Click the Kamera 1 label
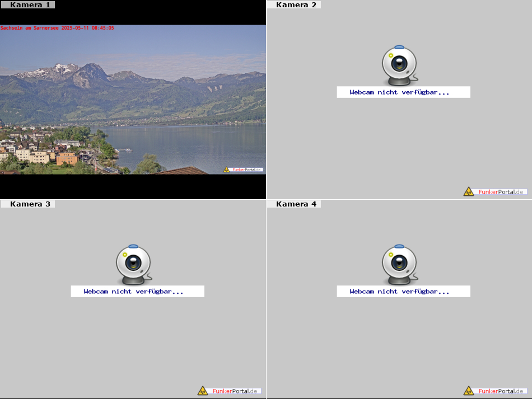532x399 pixels. click(28, 4)
